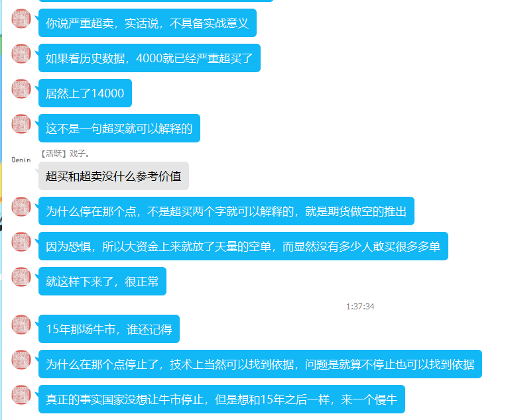
Task: Click the last message mentioning '来一个慢牛'
Action: click(221, 399)
